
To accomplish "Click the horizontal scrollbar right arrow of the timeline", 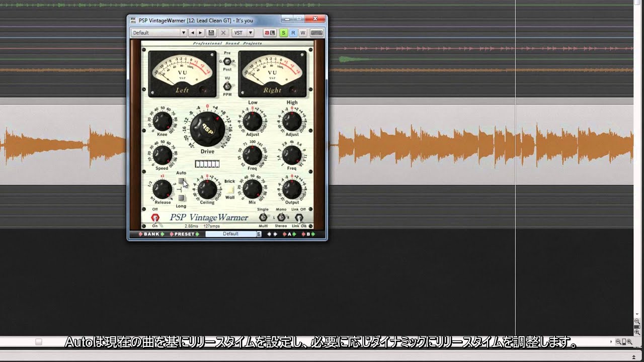I will [612, 342].
